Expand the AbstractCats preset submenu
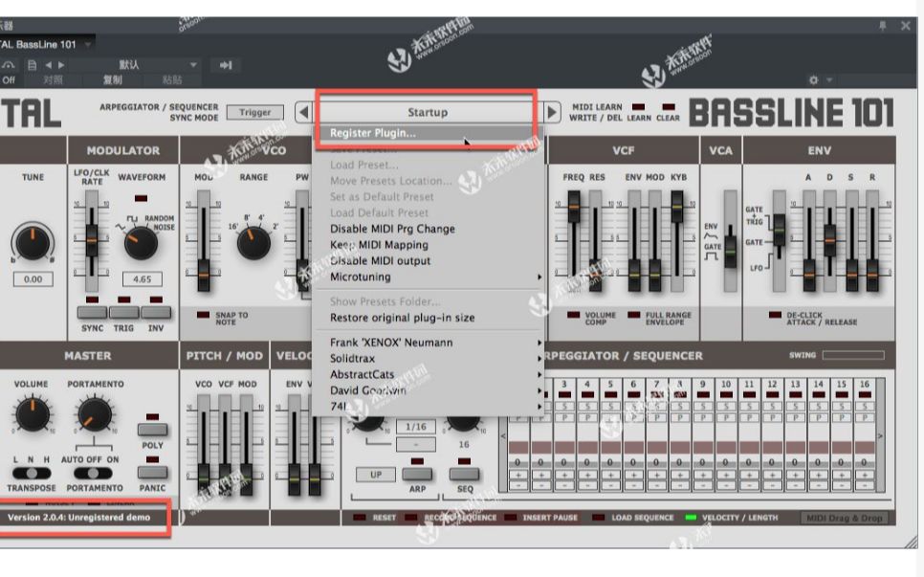This screenshot has height=577, width=924. point(428,374)
